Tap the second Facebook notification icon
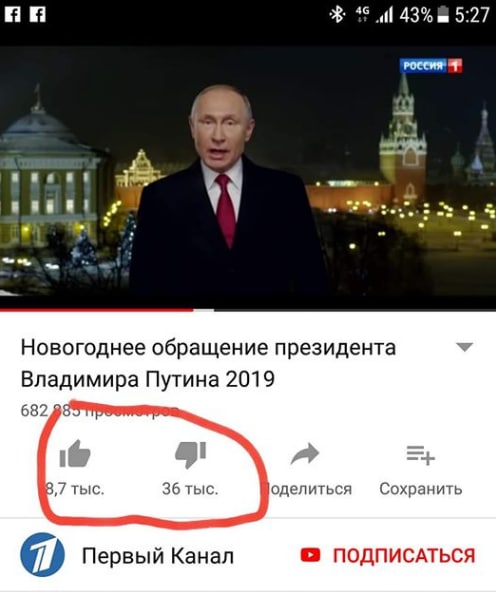Viewport: 496px width, 592px height. (38, 15)
